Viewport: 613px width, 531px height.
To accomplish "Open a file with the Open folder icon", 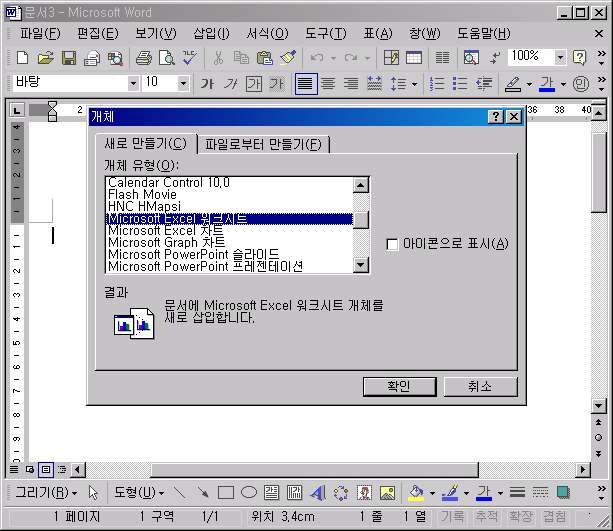I will click(45, 58).
